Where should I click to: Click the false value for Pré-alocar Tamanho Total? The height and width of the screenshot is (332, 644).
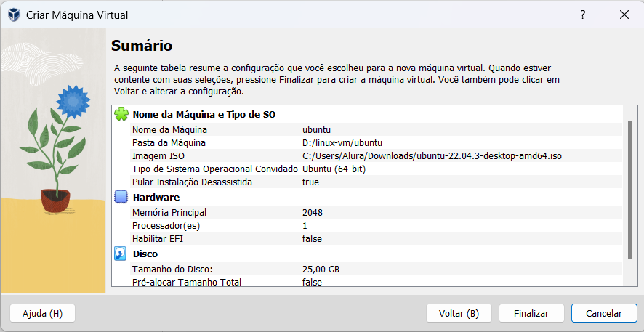(312, 282)
